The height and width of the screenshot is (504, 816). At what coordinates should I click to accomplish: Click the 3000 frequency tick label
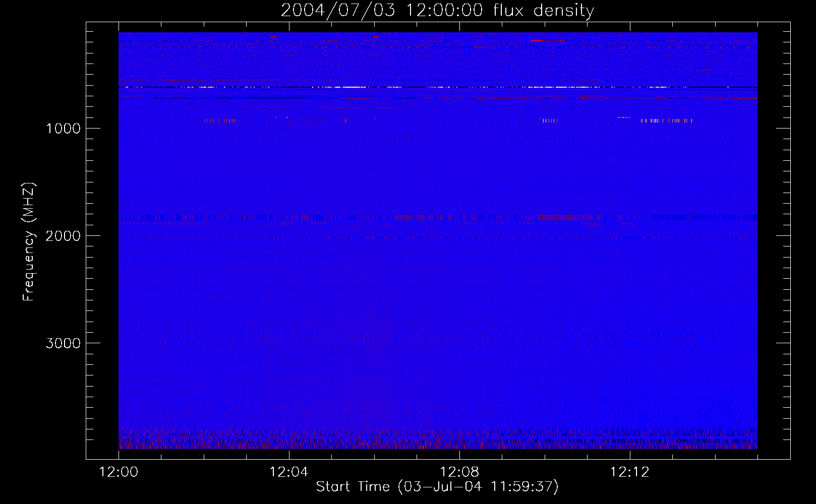pos(63,343)
